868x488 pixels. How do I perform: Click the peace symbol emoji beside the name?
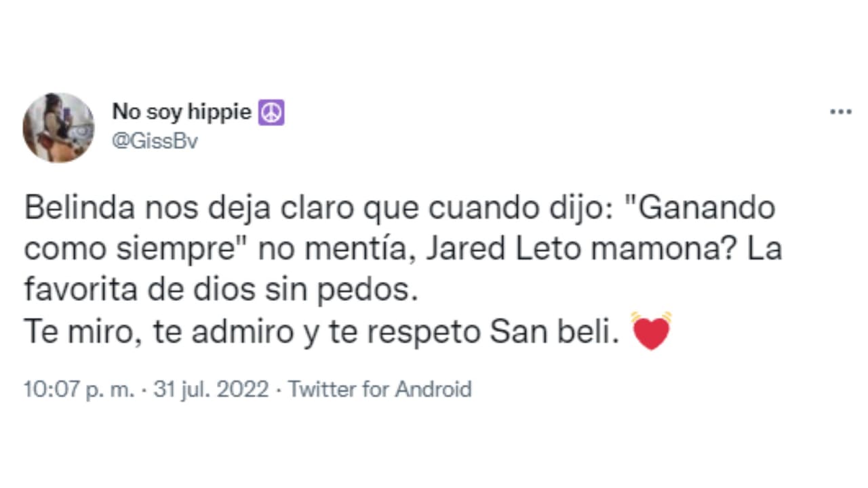271,112
